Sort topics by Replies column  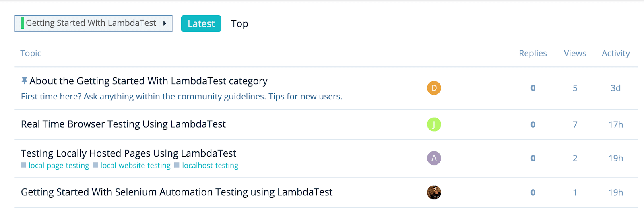tap(533, 53)
